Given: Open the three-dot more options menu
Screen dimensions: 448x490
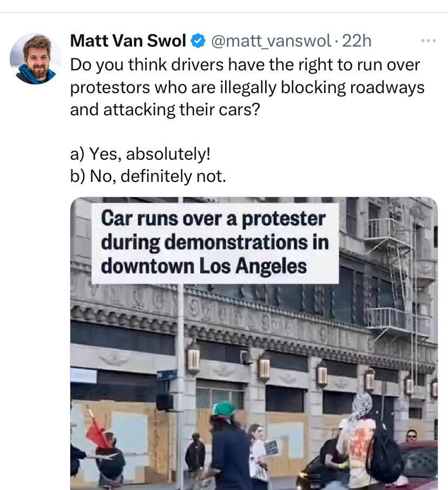Looking at the screenshot, I should 428,41.
